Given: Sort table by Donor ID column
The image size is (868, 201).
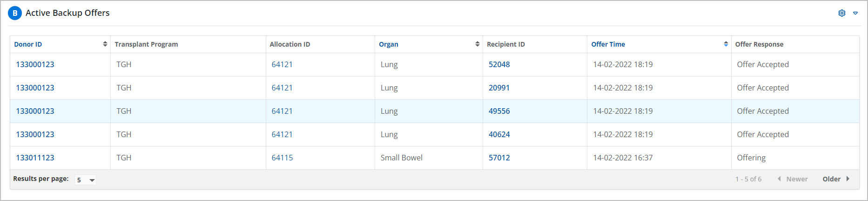Looking at the screenshot, I should (28, 44).
